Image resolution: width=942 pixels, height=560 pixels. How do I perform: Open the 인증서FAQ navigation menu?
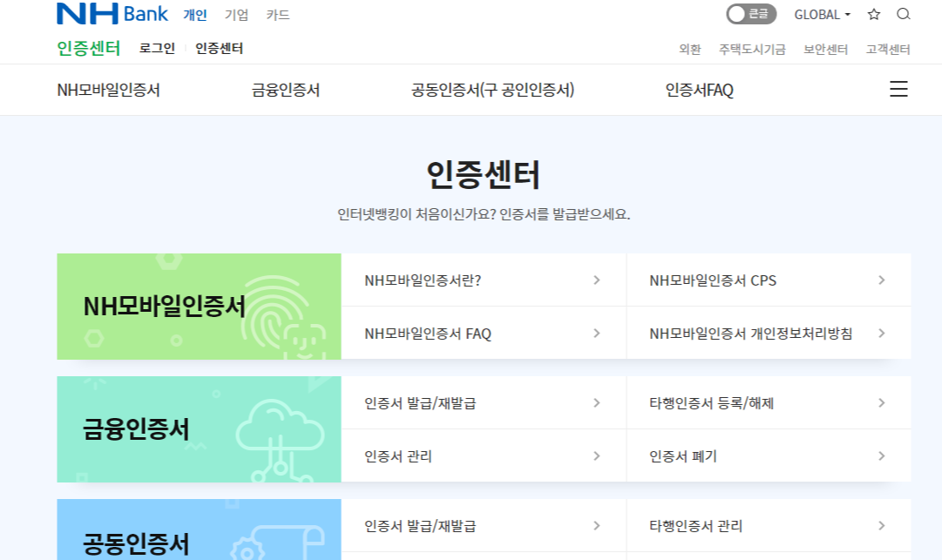699,90
